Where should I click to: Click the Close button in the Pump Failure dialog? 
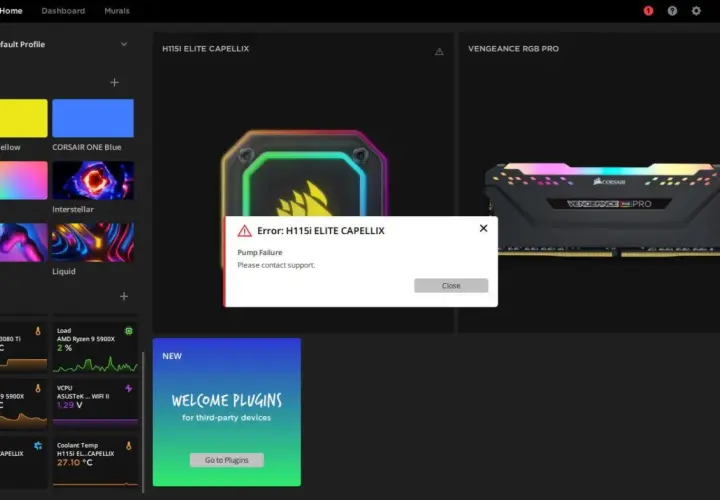451,285
